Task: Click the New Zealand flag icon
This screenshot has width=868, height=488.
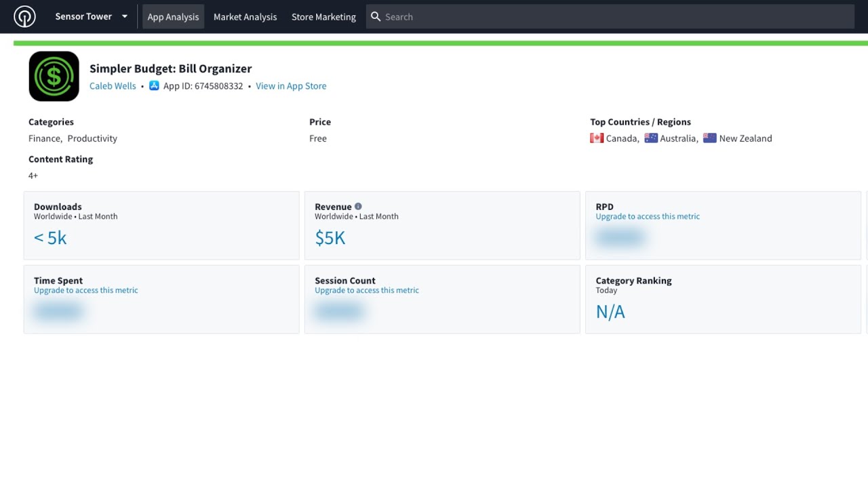Action: [710, 138]
